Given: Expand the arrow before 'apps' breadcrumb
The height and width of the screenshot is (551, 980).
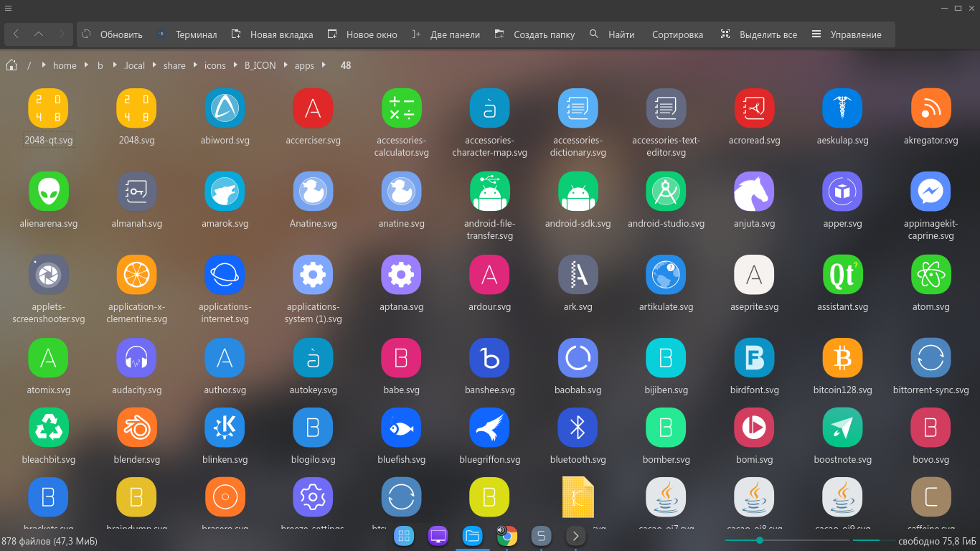Looking at the screenshot, I should click(x=286, y=65).
